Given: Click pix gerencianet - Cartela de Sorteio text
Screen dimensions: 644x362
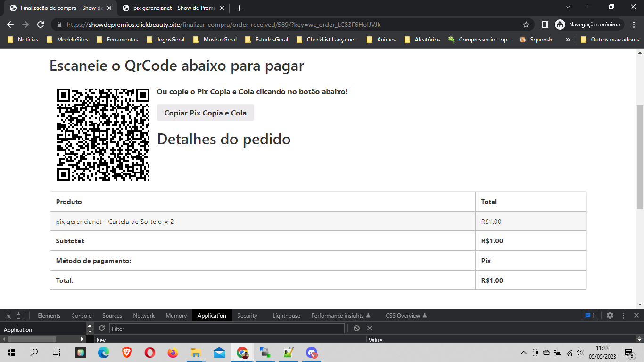Looking at the screenshot, I should click(x=109, y=222).
